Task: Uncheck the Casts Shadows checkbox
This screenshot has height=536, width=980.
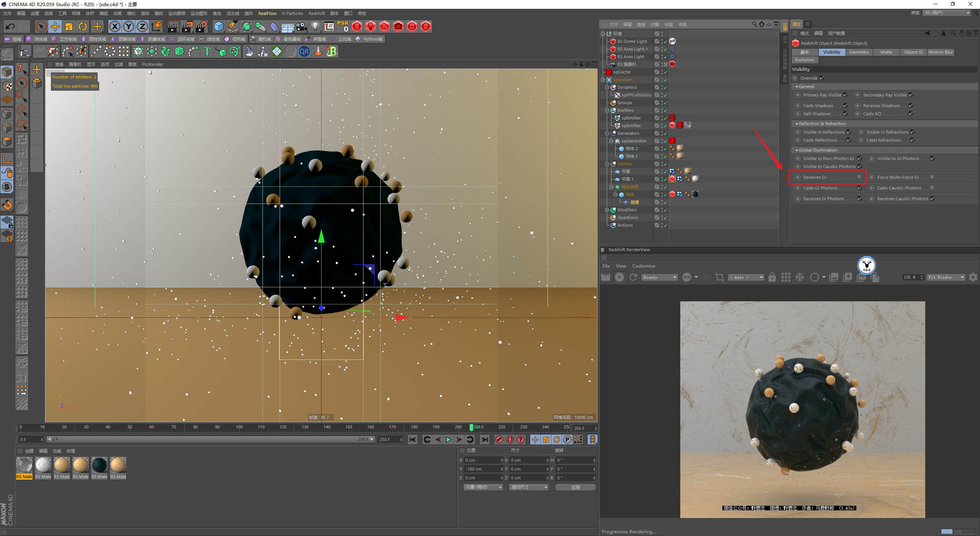Action: pyautogui.click(x=846, y=106)
